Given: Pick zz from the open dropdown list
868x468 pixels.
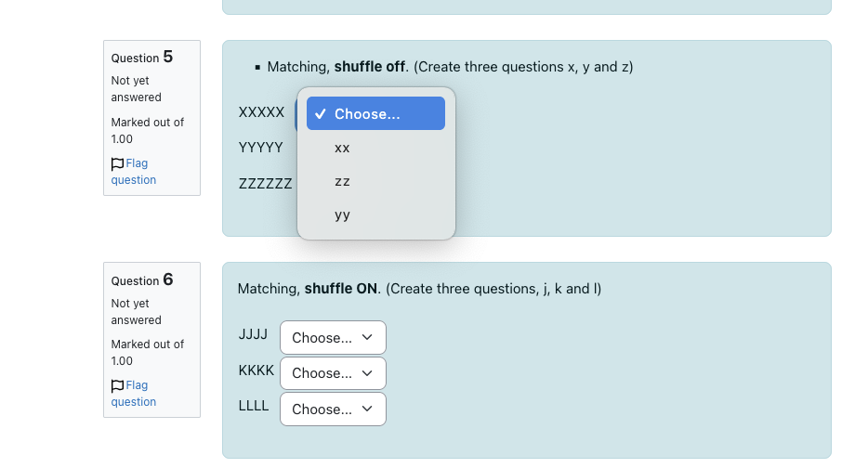Looking at the screenshot, I should (x=375, y=181).
